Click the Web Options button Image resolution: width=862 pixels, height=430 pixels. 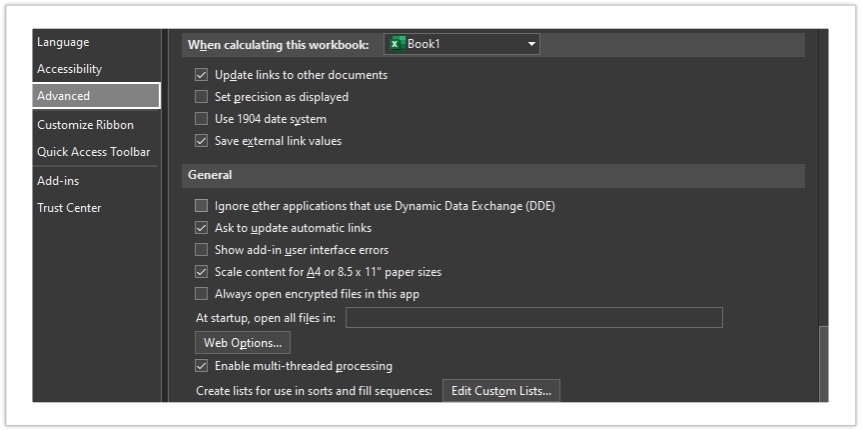point(243,343)
